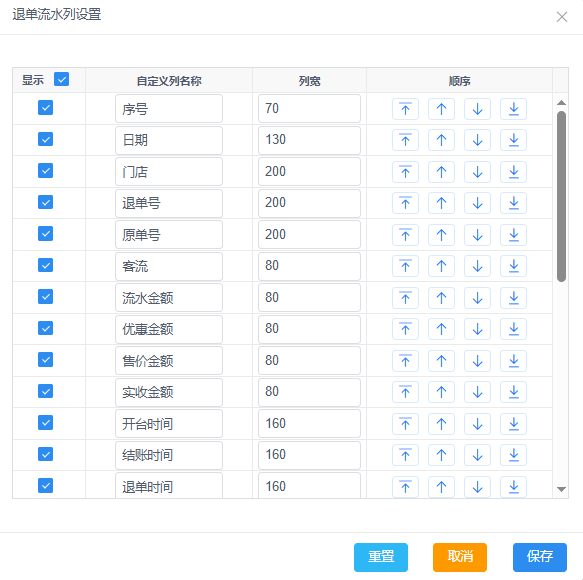Click the 重置 reset button
The width and height of the screenshot is (583, 580).
coord(381,557)
